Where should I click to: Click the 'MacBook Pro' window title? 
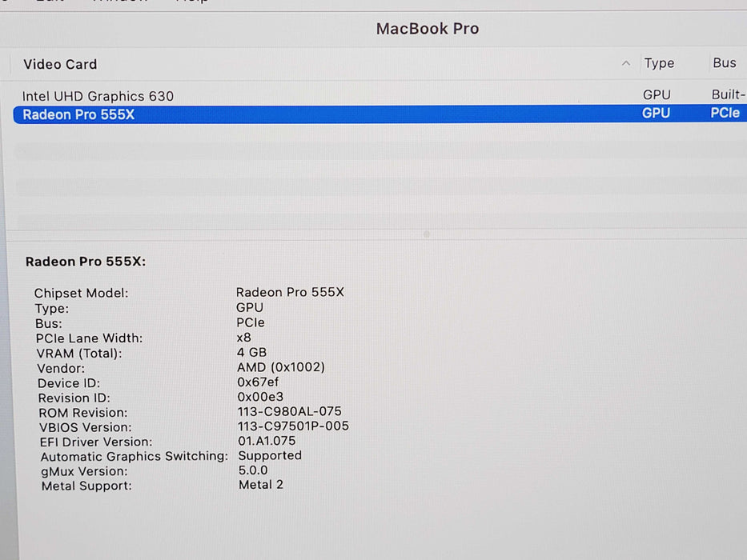click(428, 29)
